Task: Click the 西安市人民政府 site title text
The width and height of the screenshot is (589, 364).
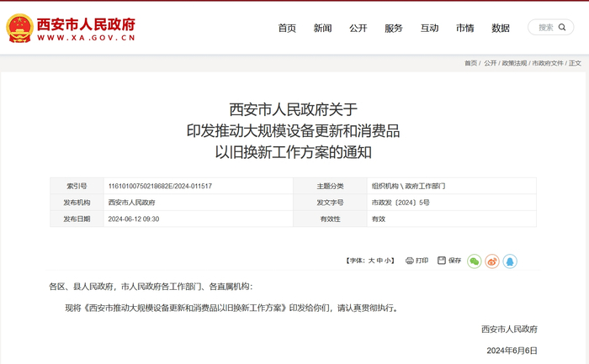Action: pyautogui.click(x=86, y=24)
